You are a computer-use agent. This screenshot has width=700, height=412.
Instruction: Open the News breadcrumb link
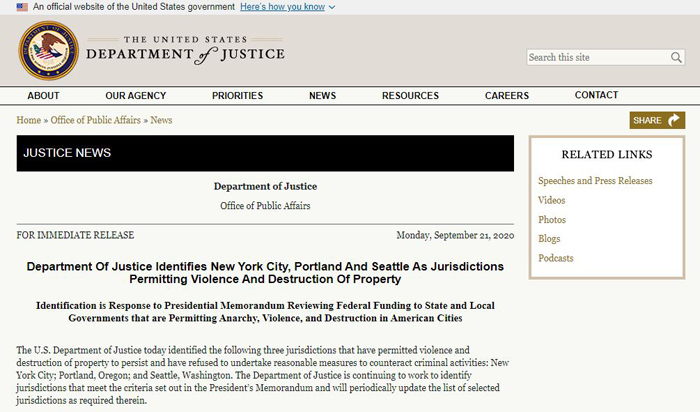(x=161, y=120)
